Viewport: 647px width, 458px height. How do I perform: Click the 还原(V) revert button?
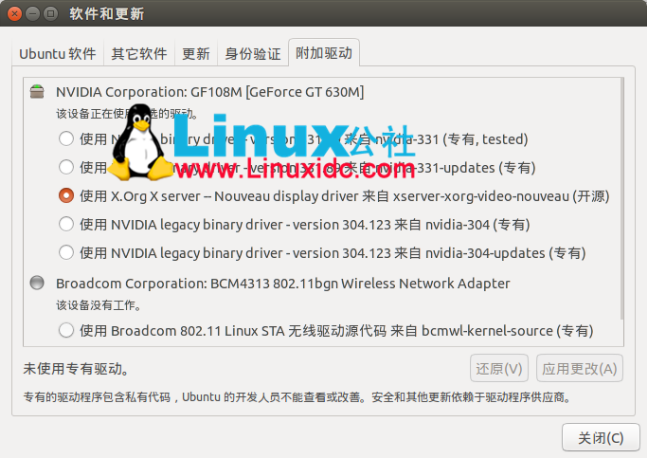[x=499, y=368]
